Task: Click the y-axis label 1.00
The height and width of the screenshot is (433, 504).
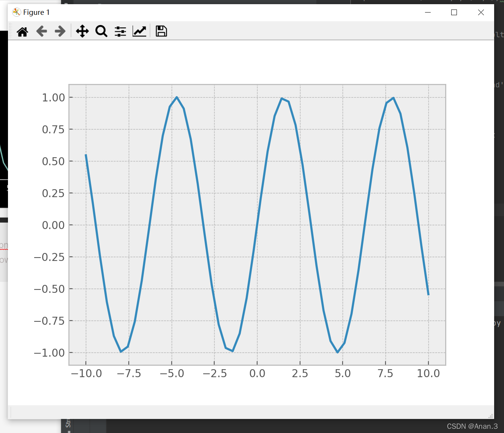Action: click(54, 98)
